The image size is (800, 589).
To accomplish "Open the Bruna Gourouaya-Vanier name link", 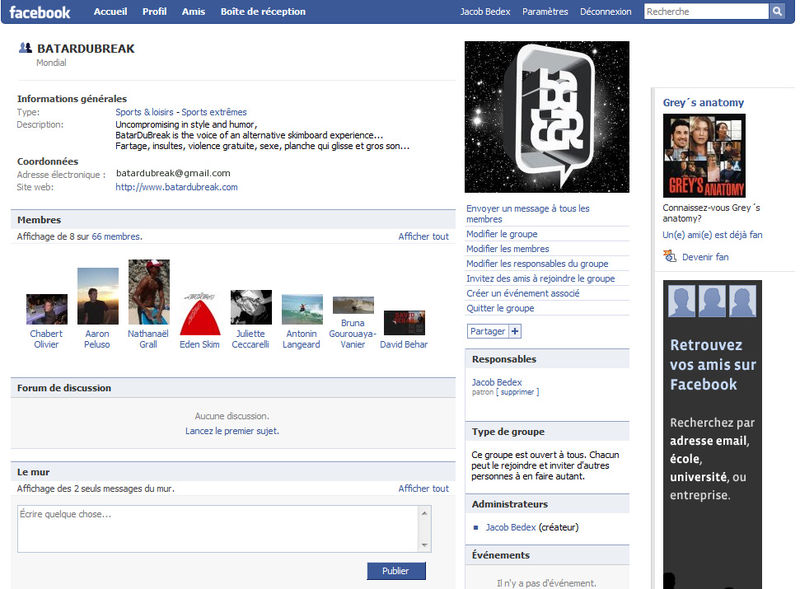I will 353,334.
